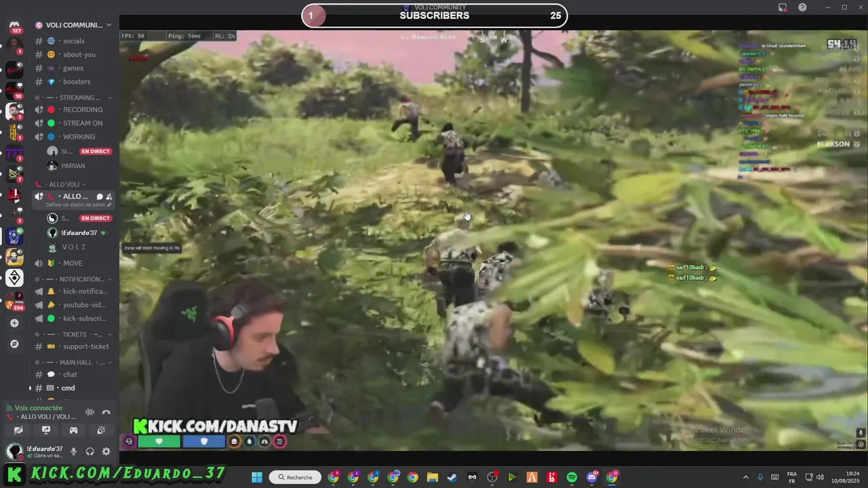The height and width of the screenshot is (488, 868).
Task: Open the Windows Start menu
Action: [257, 477]
